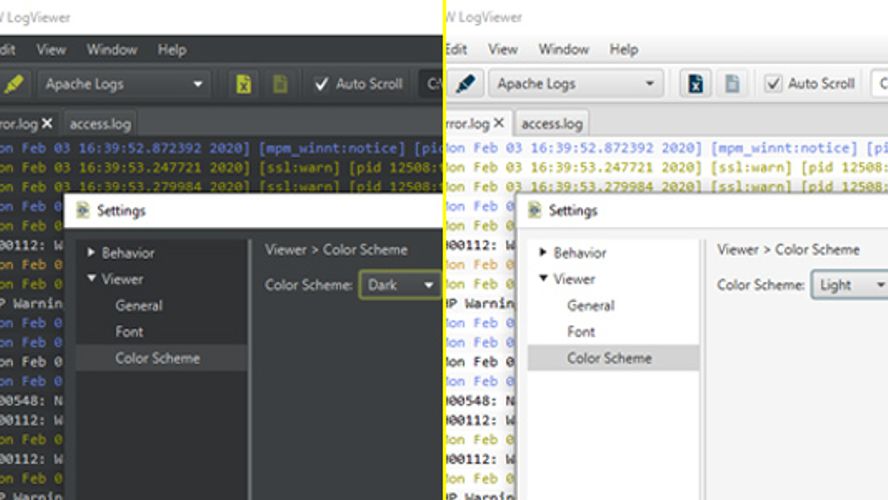Select General item in light Settings tree
The image size is (888, 500).
click(x=591, y=306)
